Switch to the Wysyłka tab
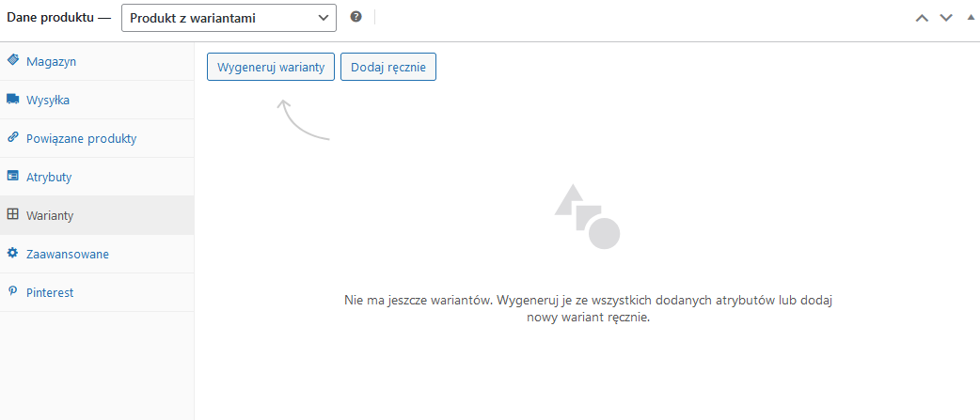The height and width of the screenshot is (420, 980). click(97, 100)
